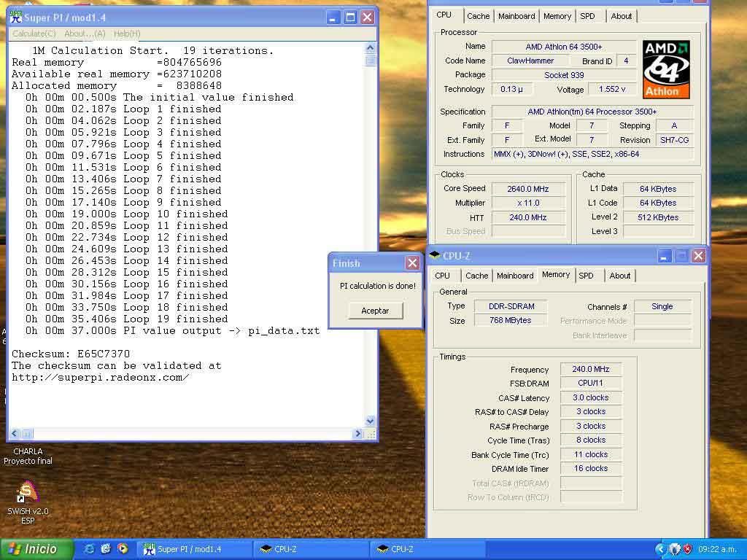The height and width of the screenshot is (560, 747).
Task: Click the superpi.radeonx.com URL text
Action: (100, 378)
